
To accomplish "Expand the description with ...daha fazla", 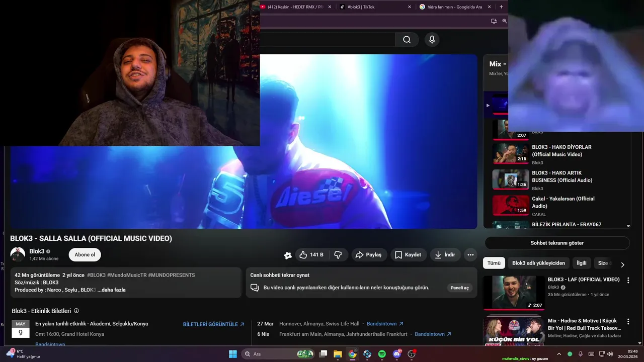I will [x=111, y=290].
